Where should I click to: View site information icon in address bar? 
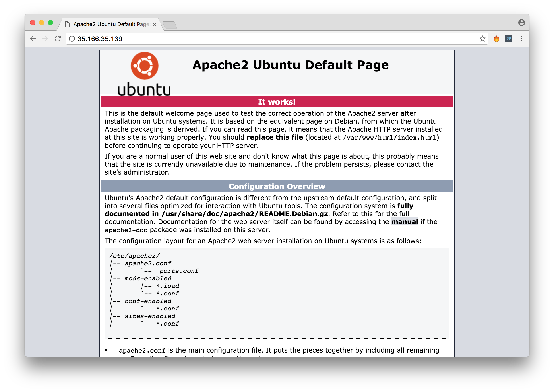tap(72, 39)
